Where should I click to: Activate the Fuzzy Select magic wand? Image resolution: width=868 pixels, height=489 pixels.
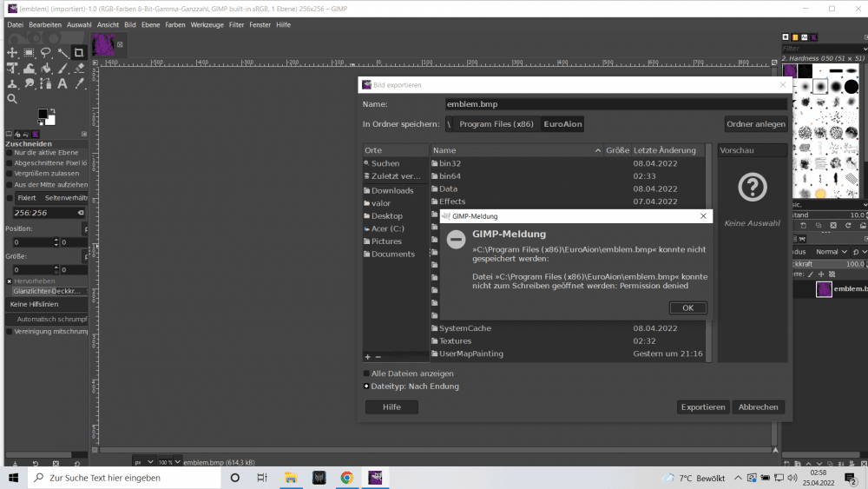62,53
